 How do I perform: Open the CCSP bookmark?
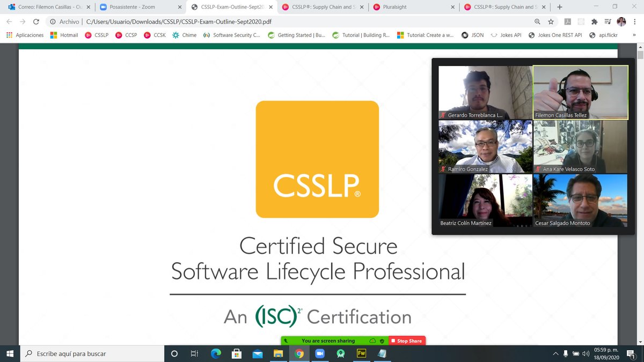pyautogui.click(x=126, y=35)
